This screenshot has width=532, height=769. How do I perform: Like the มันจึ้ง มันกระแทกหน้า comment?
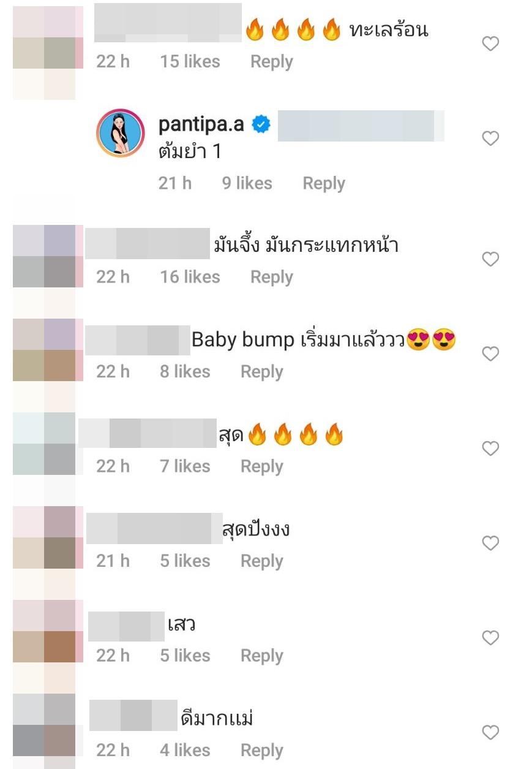coord(490,259)
